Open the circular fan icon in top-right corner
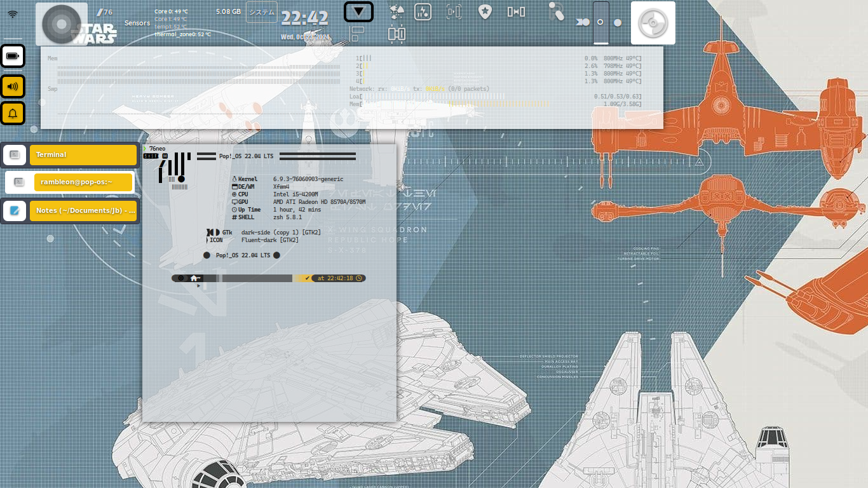 coord(653,23)
